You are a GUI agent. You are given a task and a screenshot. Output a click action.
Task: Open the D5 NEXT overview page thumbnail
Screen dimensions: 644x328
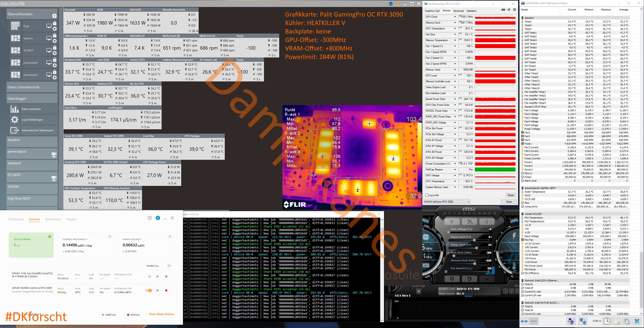pyautogui.click(x=15, y=50)
